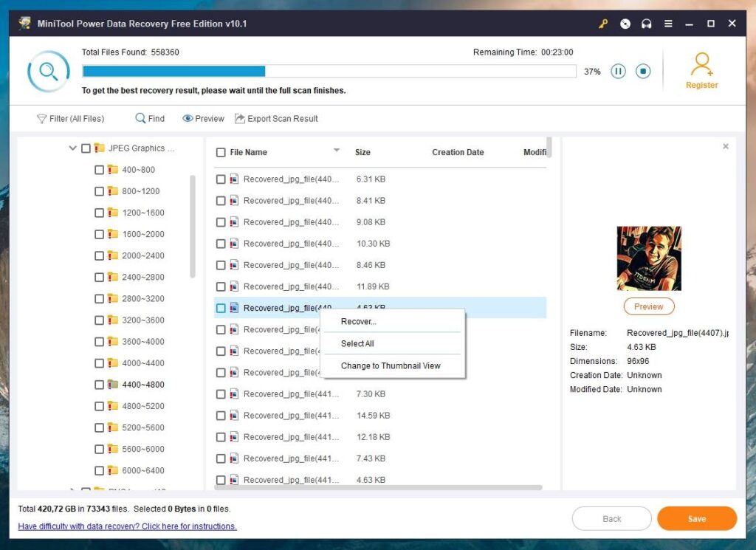756x550 pixels.
Task: Open the headphones support icon
Action: coord(647,24)
